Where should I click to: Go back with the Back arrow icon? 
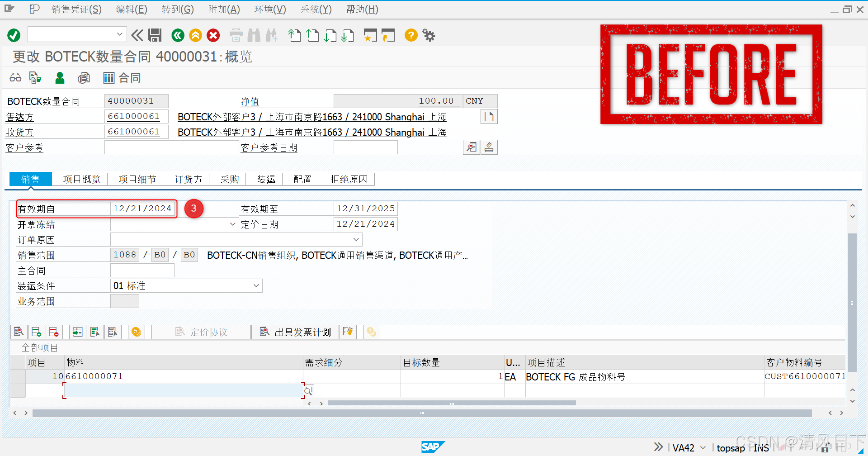[178, 35]
